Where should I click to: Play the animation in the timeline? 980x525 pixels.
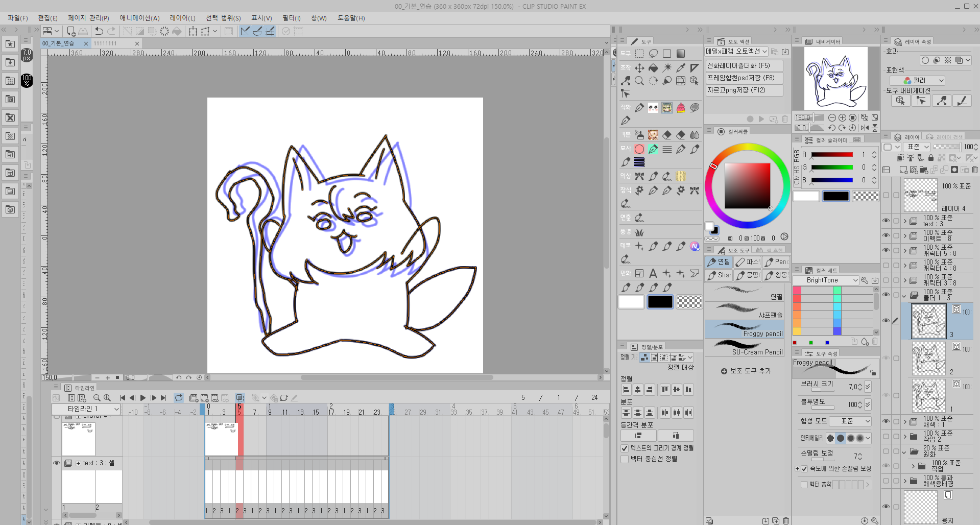143,397
